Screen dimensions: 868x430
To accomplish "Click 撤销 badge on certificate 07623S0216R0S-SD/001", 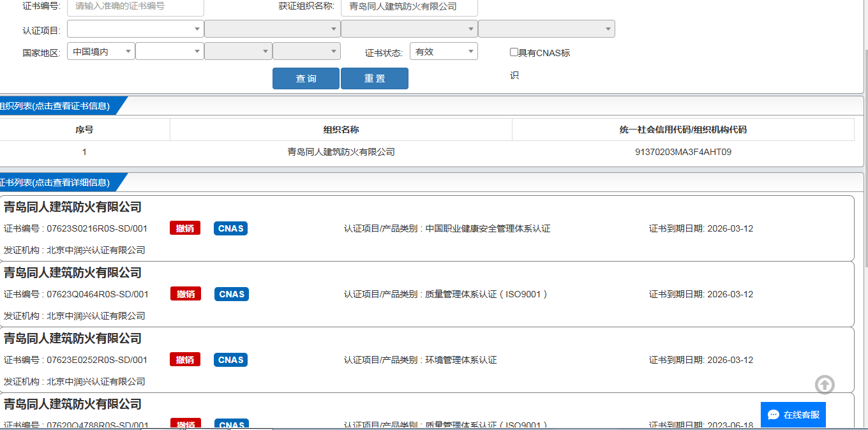I will point(185,228).
